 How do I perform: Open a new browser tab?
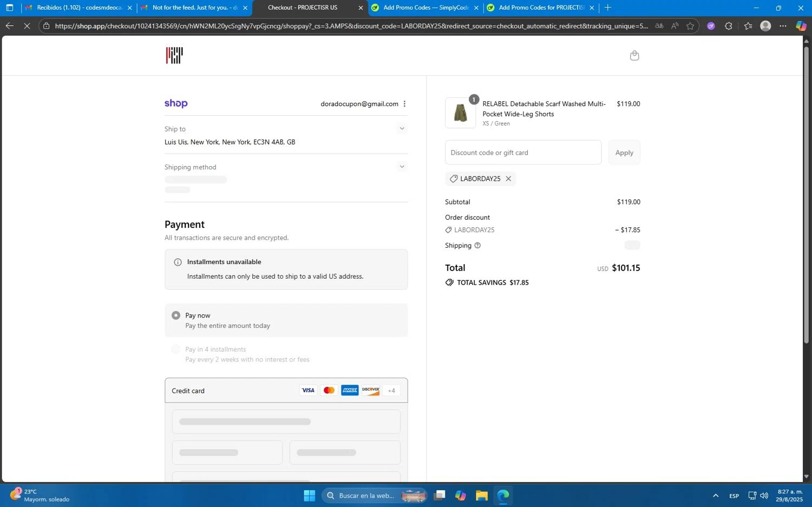(x=608, y=8)
